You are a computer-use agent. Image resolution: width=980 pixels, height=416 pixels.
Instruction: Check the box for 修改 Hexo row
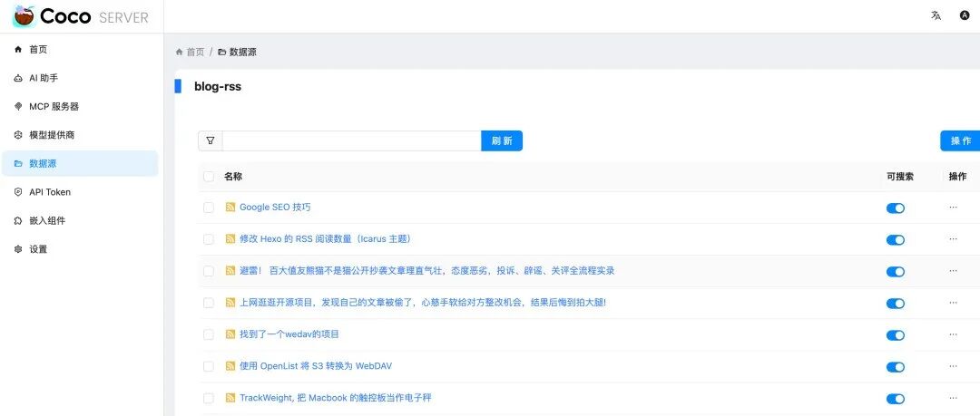pos(209,239)
